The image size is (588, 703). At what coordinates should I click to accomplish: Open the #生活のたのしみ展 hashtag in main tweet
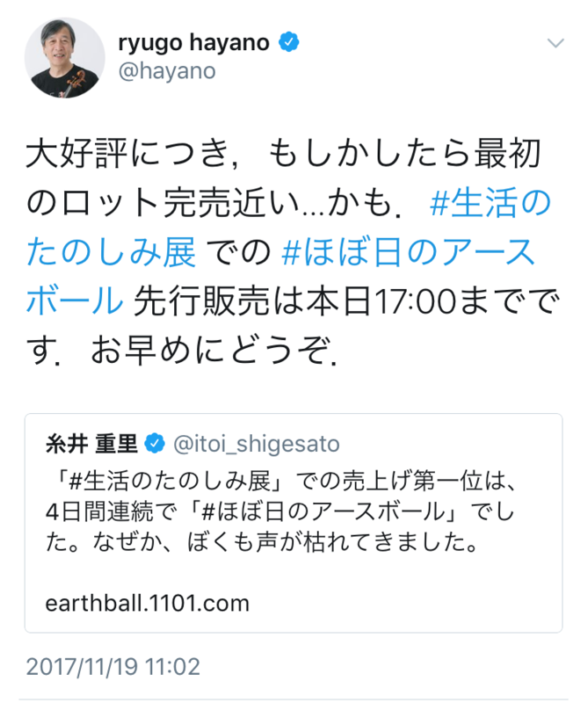coord(288,228)
